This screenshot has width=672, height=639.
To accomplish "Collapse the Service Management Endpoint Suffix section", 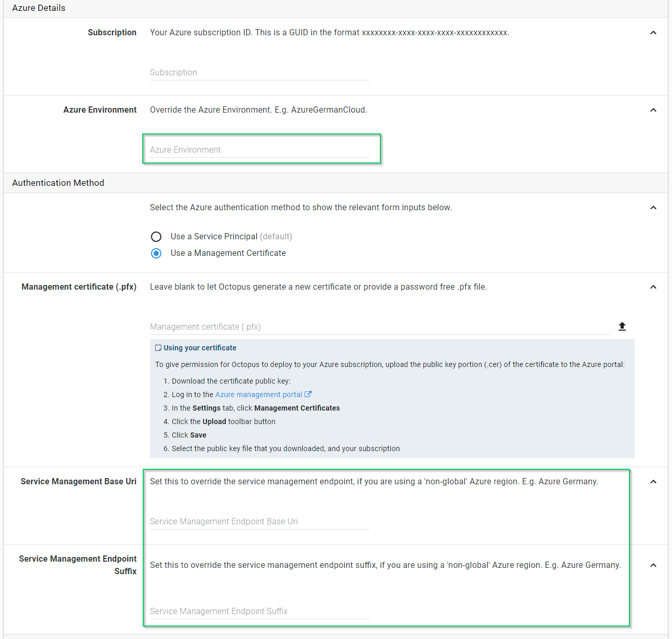I will tap(653, 565).
